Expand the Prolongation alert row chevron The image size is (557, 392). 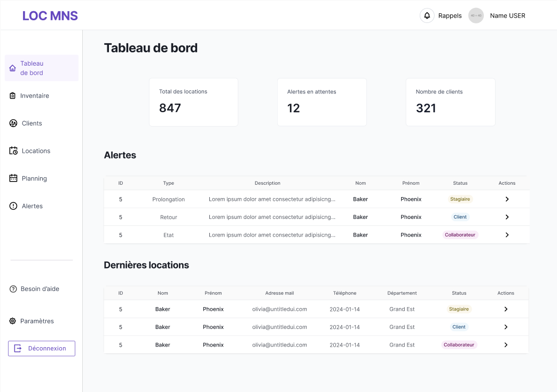point(507,199)
